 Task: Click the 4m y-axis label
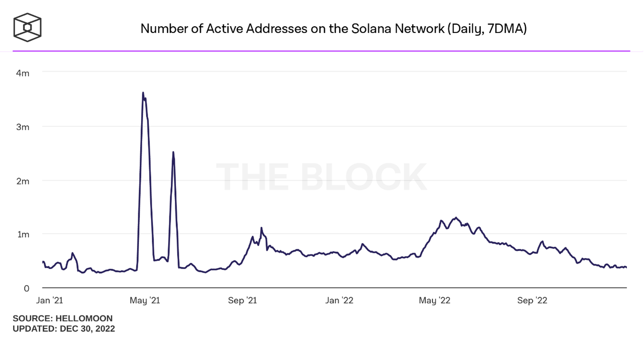(x=23, y=73)
